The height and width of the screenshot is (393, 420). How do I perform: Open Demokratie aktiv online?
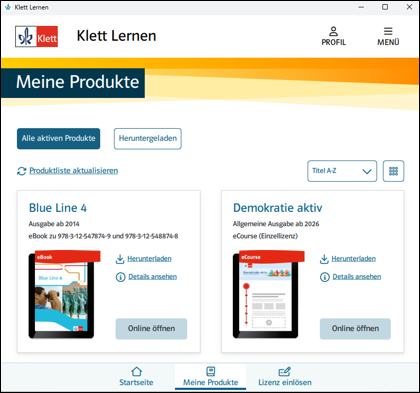[x=355, y=329]
